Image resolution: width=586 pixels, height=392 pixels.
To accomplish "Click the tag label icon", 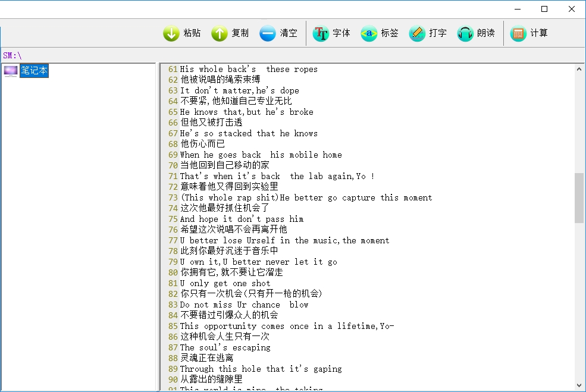I will click(x=369, y=33).
